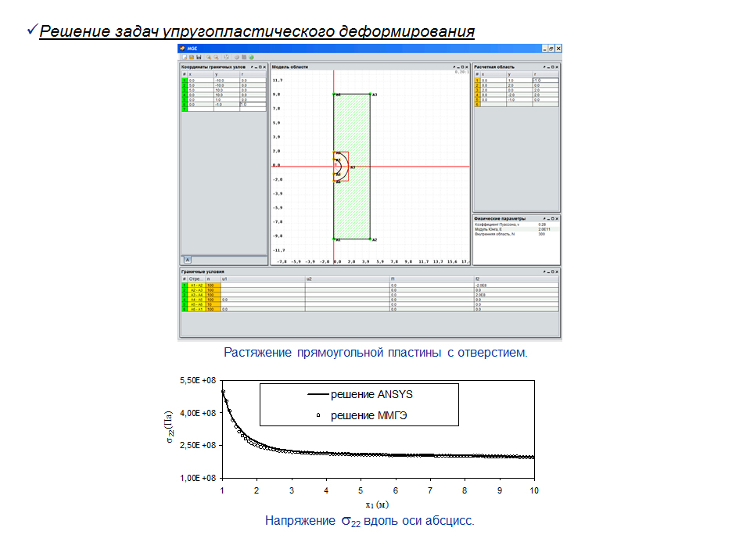Click the Коэффициент Пуассона value 0.28
The image size is (732, 560).
click(x=541, y=224)
